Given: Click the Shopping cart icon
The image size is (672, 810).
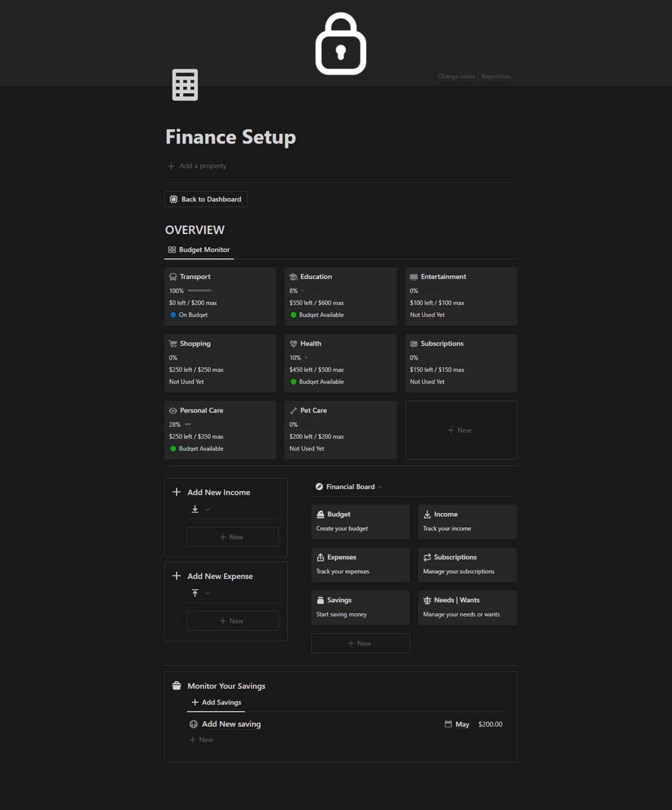Looking at the screenshot, I should (173, 344).
